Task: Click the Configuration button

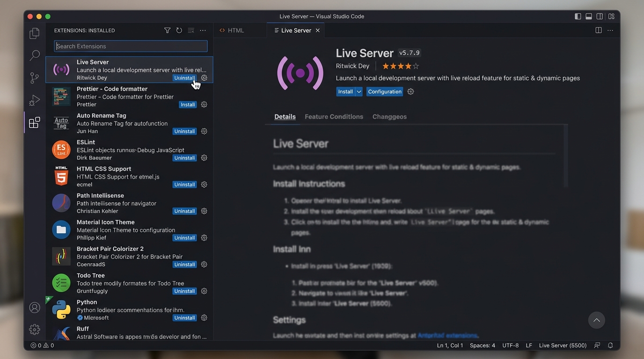Action: [x=385, y=92]
